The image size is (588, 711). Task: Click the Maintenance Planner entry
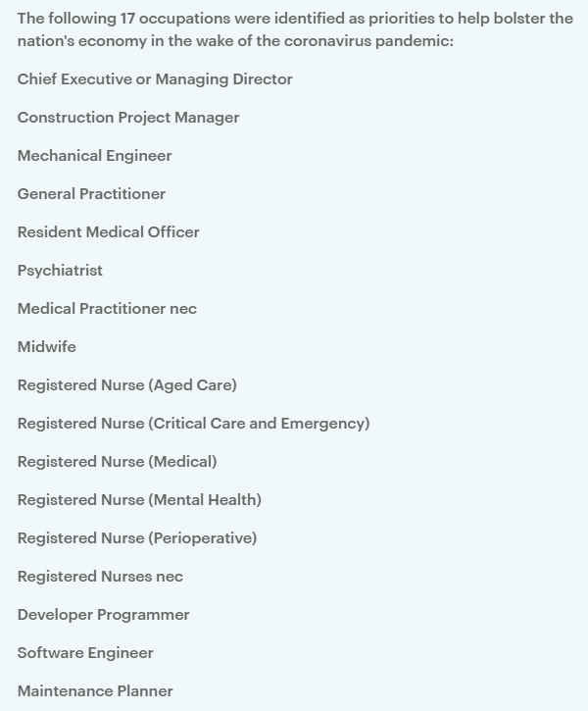pos(95,691)
